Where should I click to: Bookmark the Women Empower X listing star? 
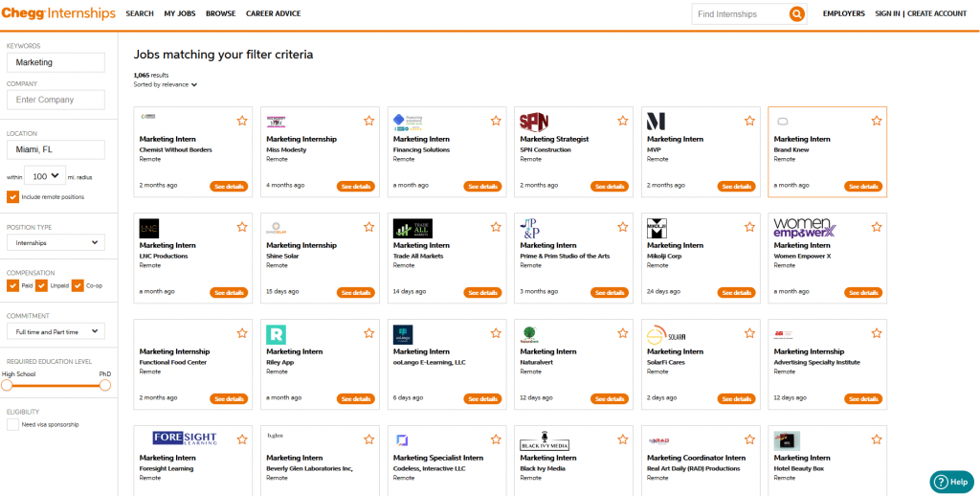point(877,227)
